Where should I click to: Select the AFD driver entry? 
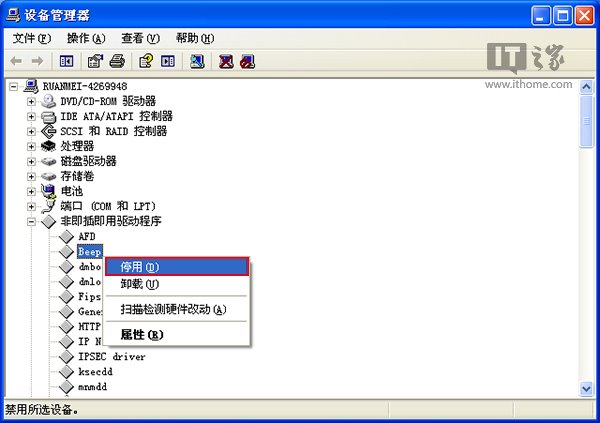tap(87, 237)
